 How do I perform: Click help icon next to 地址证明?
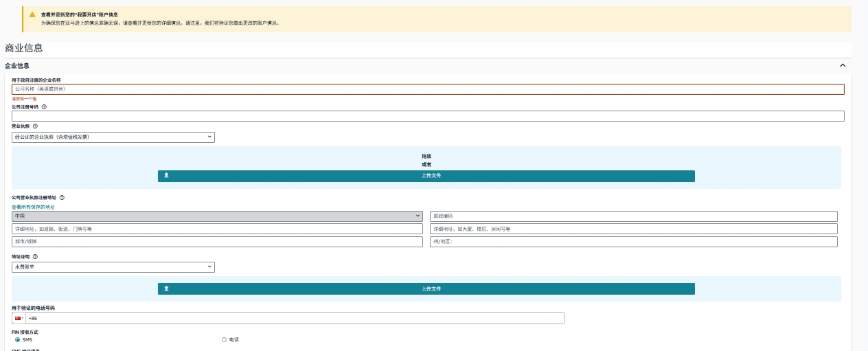[x=35, y=256]
